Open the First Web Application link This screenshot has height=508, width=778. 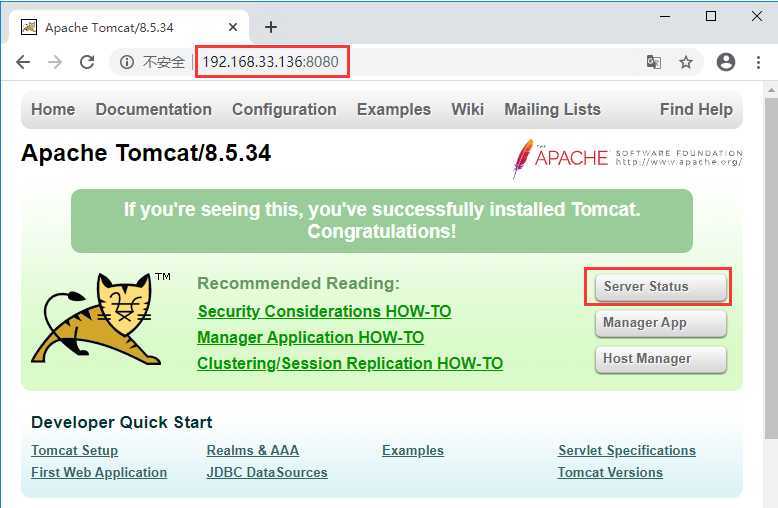coord(99,472)
